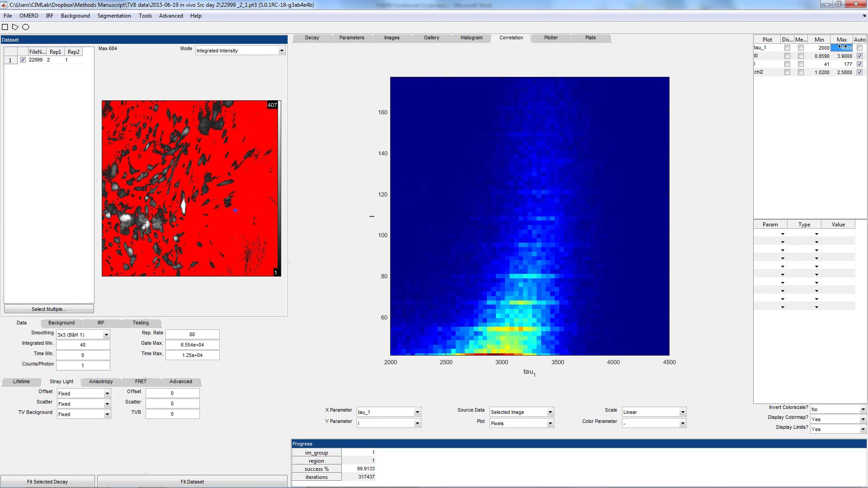Screen dimensions: 868x488
Task: Select the ellipse tool icon in toolbar
Action: (26, 27)
